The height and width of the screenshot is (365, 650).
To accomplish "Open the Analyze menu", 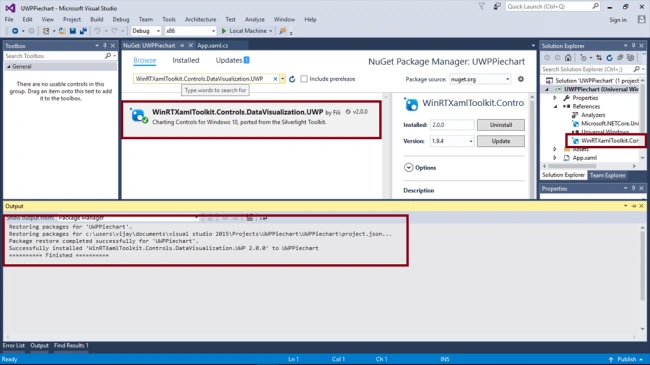I will click(255, 19).
